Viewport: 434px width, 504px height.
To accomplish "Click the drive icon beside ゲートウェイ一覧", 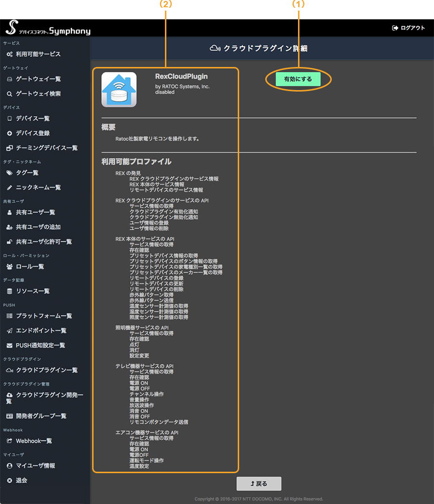I will 10,79.
